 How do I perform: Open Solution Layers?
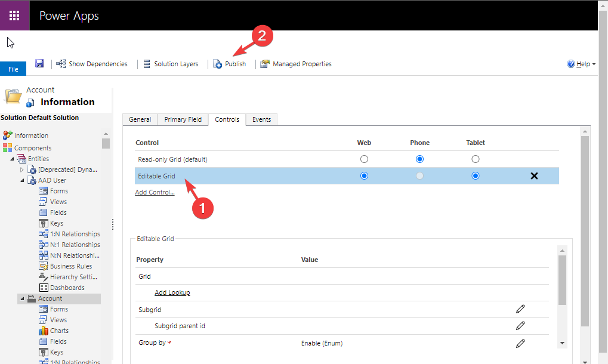click(x=171, y=64)
